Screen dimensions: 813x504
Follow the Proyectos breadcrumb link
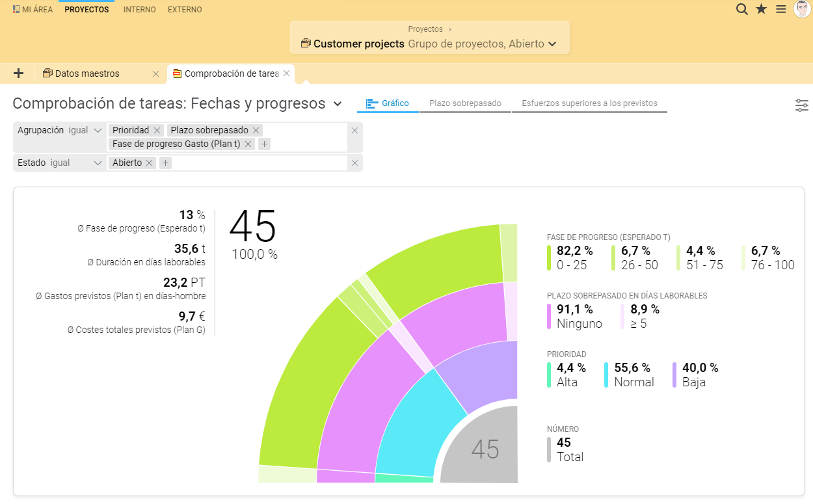[425, 29]
